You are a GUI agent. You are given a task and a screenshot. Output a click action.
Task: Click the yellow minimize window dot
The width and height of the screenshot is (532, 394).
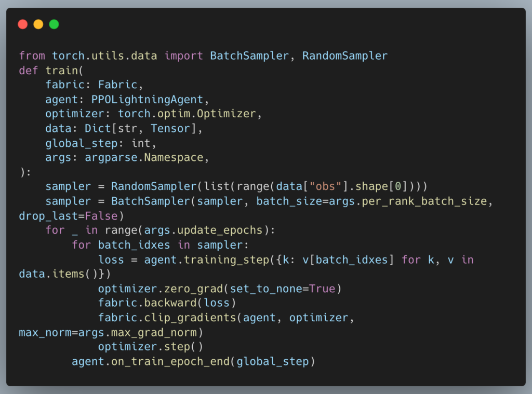click(x=38, y=24)
